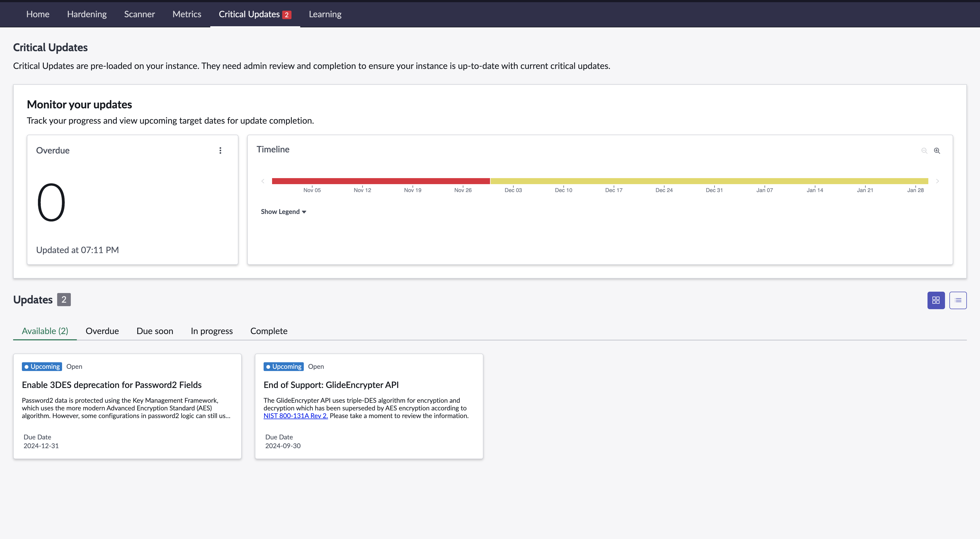980x539 pixels.
Task: Click the yellow upcoming segment of timeline
Action: (709, 181)
